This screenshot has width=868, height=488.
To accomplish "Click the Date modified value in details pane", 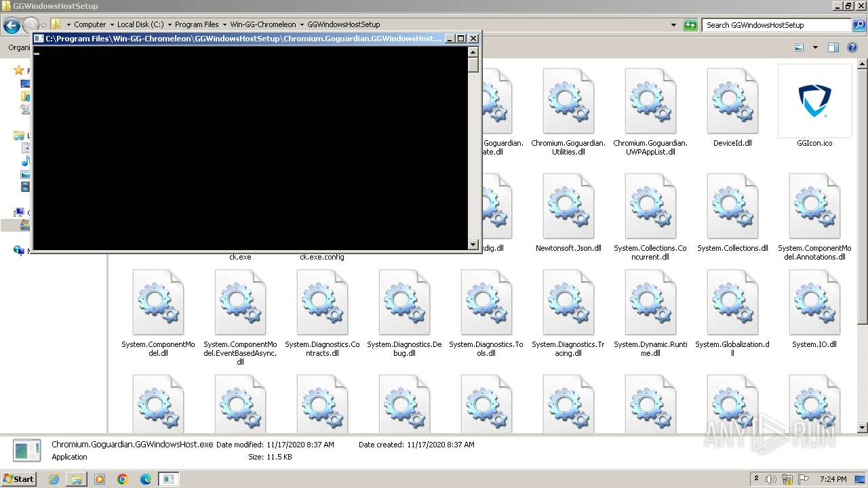I will click(300, 445).
